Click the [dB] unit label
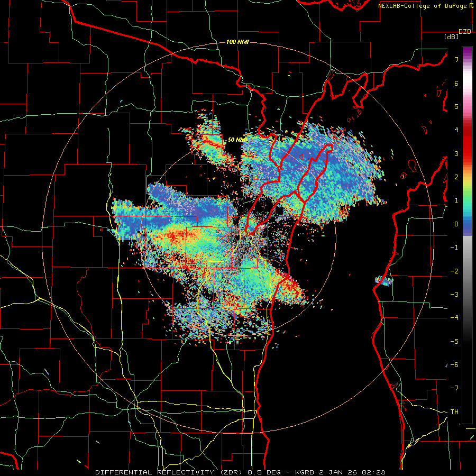 (x=451, y=37)
